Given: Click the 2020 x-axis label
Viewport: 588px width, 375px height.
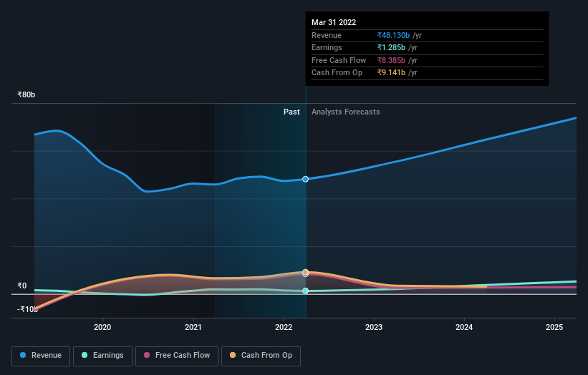Looking at the screenshot, I should tap(102, 328).
